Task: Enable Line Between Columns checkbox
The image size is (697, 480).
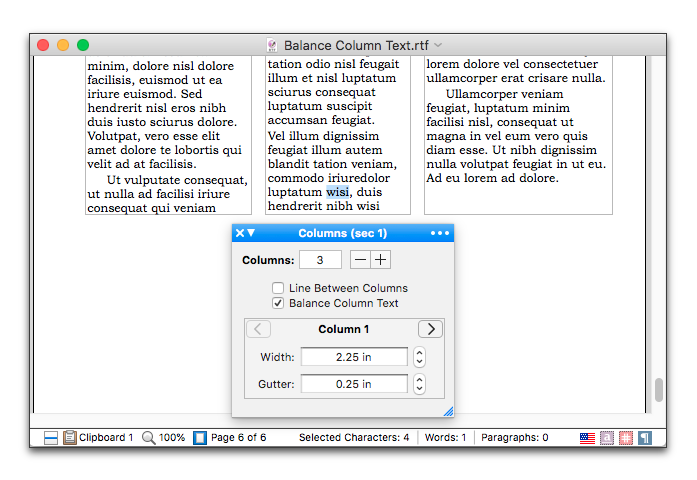Action: [x=278, y=288]
